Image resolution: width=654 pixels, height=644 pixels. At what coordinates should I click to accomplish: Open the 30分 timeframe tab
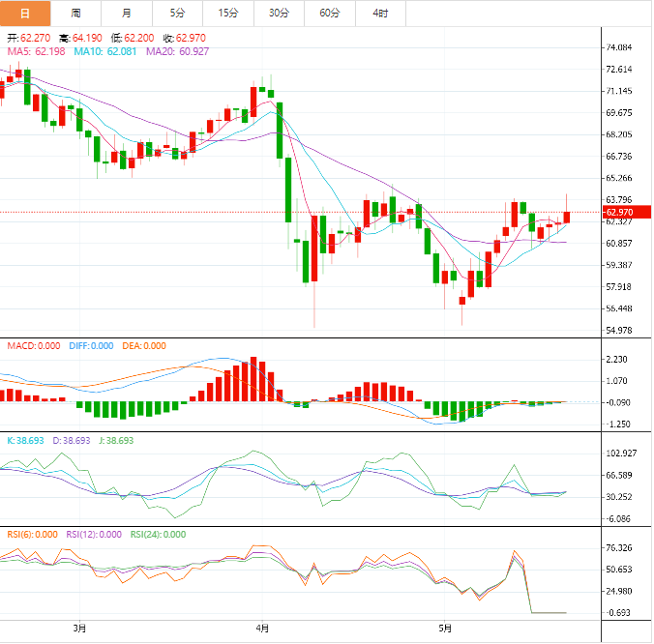coord(279,13)
